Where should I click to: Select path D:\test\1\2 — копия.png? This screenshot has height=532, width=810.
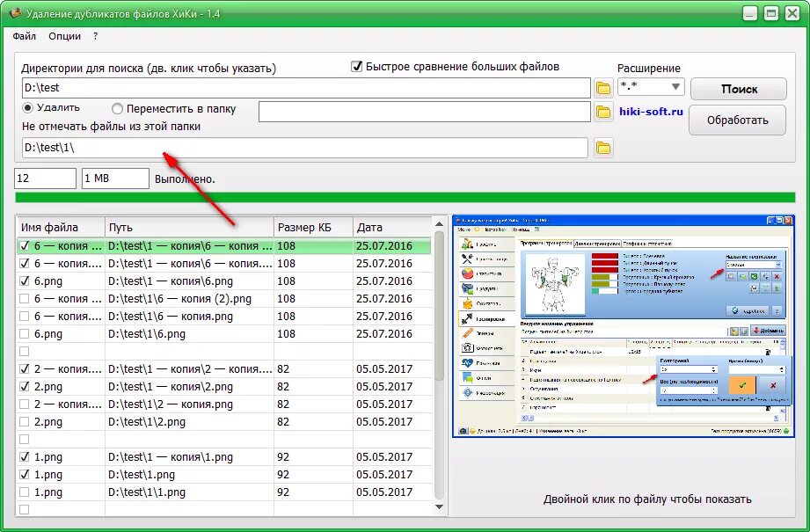pyautogui.click(x=171, y=404)
